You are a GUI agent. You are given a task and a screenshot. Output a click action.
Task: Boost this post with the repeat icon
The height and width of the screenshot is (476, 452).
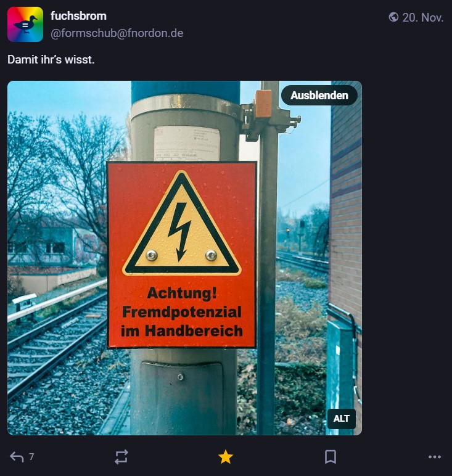121,457
